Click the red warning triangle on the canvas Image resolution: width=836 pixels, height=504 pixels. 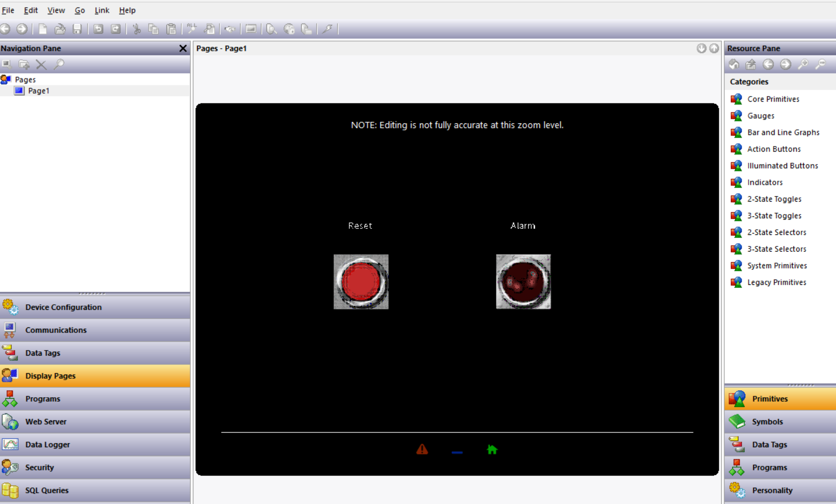click(x=422, y=449)
